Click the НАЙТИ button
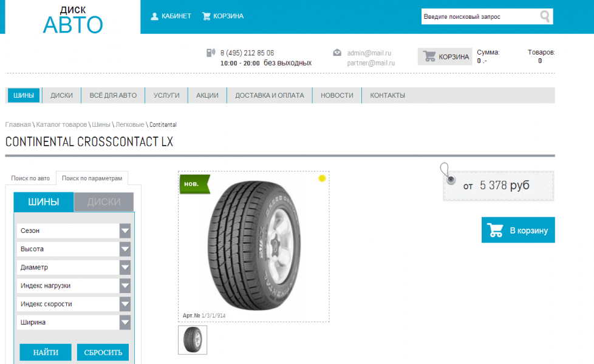The width and height of the screenshot is (594, 364). click(46, 352)
